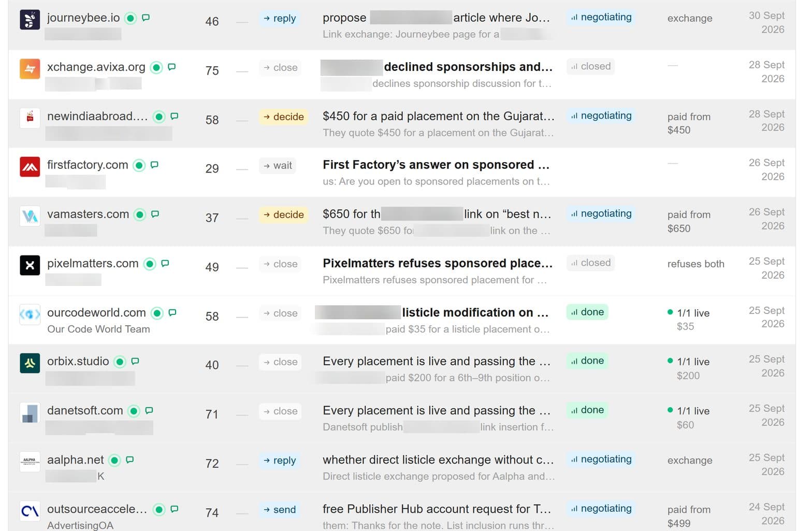The height and width of the screenshot is (531, 812).
Task: Open the ourcodeworld.com domain link
Action: tap(96, 312)
